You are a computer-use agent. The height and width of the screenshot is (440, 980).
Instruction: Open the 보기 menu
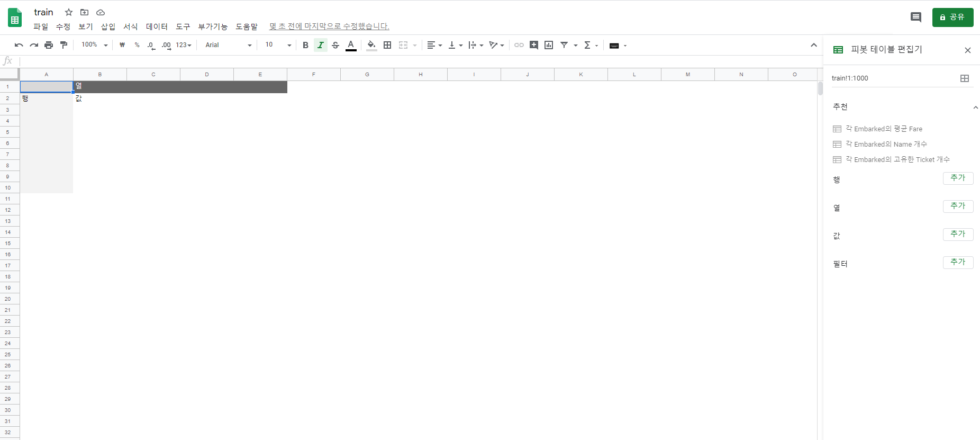click(x=86, y=26)
